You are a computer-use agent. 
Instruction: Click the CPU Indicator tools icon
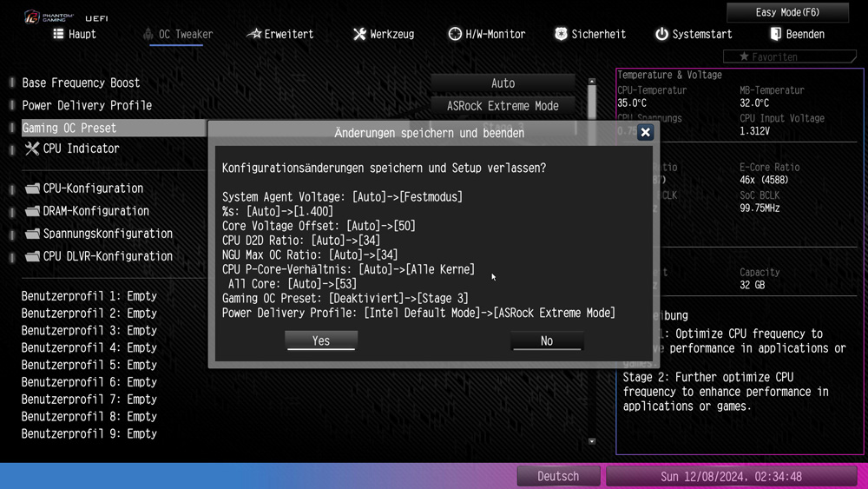[x=32, y=149]
